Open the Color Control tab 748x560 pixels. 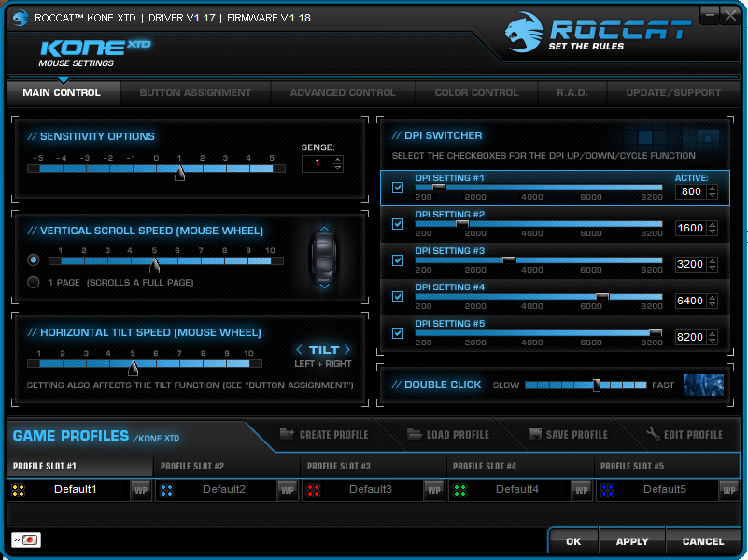point(476,93)
